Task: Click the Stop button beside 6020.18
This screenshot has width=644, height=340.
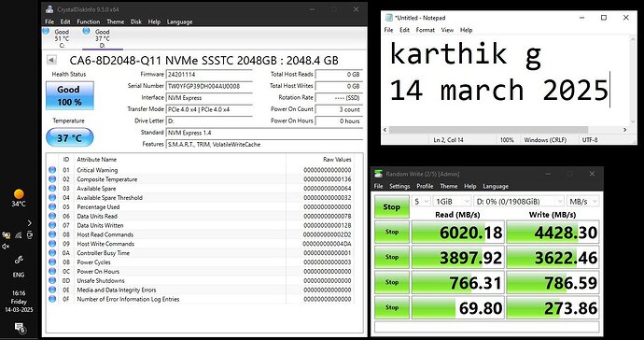Action: 392,232
